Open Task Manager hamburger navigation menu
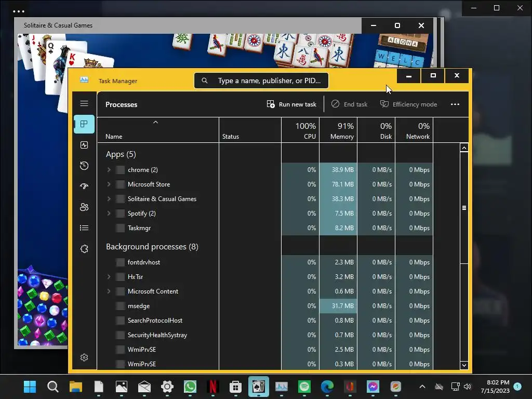Image resolution: width=532 pixels, height=399 pixels. 84,103
